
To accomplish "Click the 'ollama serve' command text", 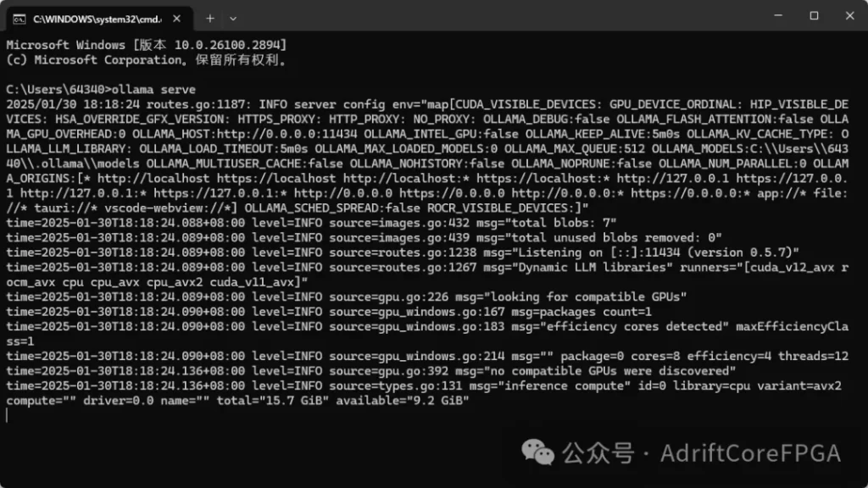I will pyautogui.click(x=153, y=89).
